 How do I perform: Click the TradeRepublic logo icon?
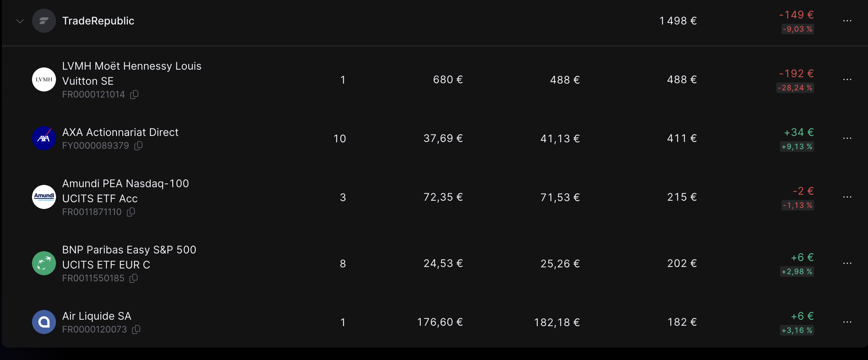44,21
